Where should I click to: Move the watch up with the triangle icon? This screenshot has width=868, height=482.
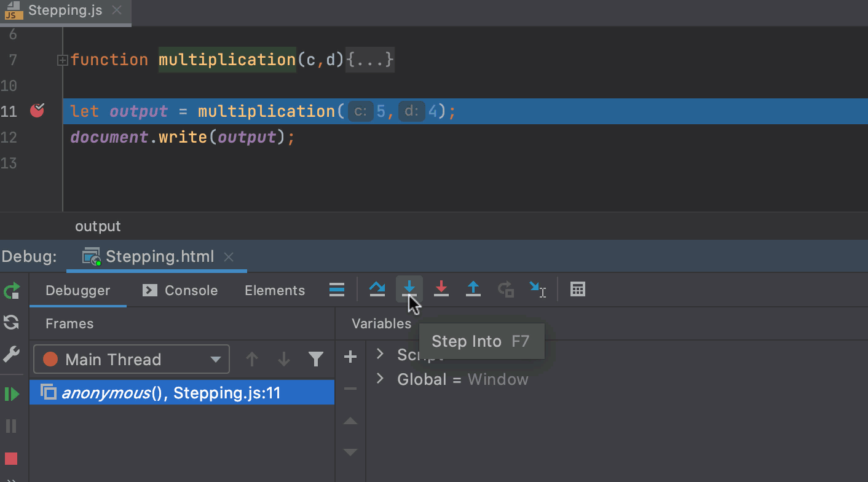click(350, 421)
